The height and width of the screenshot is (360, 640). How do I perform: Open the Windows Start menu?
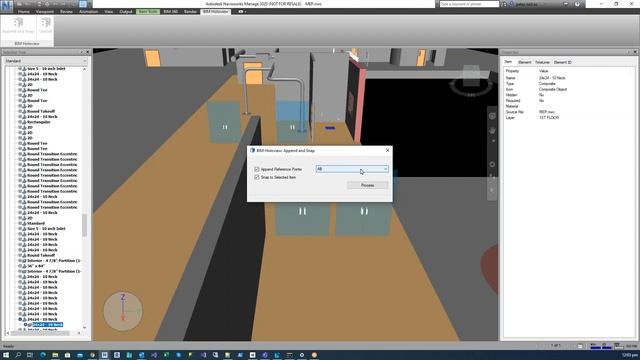[x=6, y=355]
